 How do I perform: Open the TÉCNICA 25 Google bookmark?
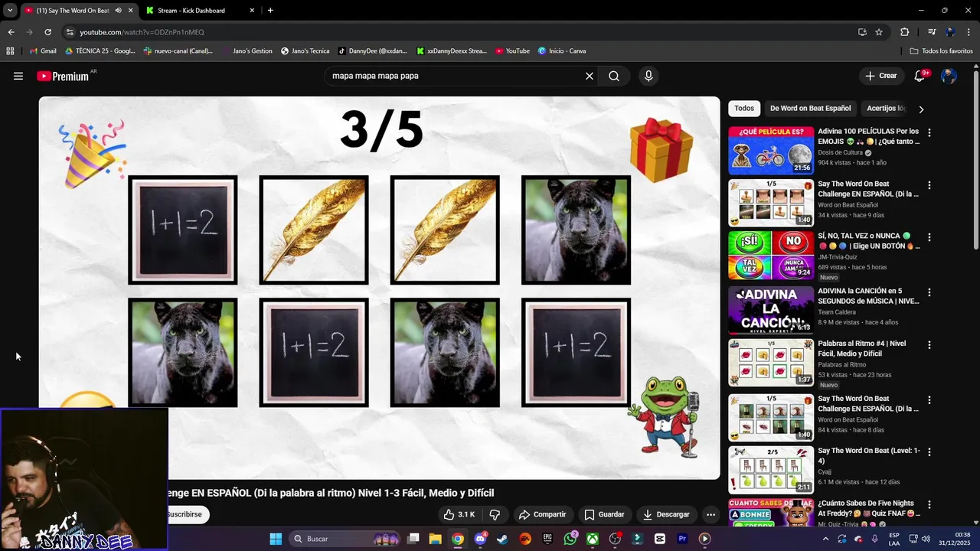(x=100, y=51)
